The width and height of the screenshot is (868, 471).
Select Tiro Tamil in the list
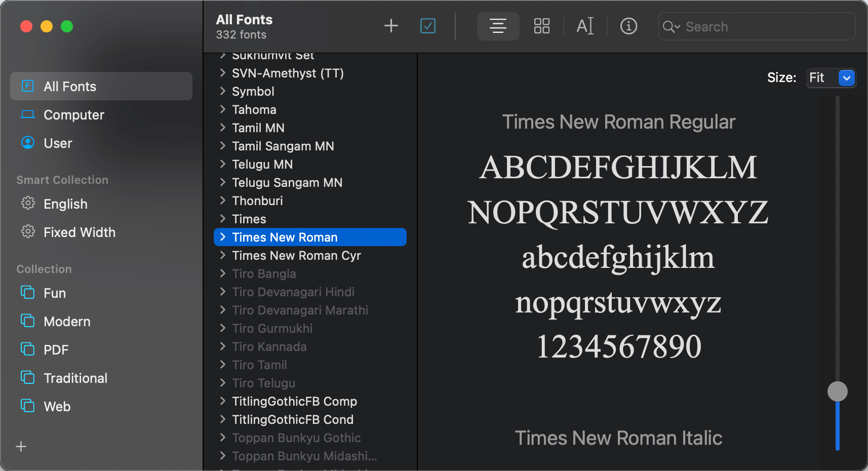click(x=310, y=365)
